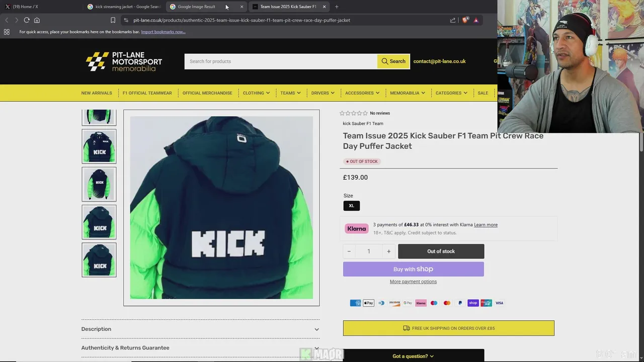Expand the Description section

click(200, 329)
